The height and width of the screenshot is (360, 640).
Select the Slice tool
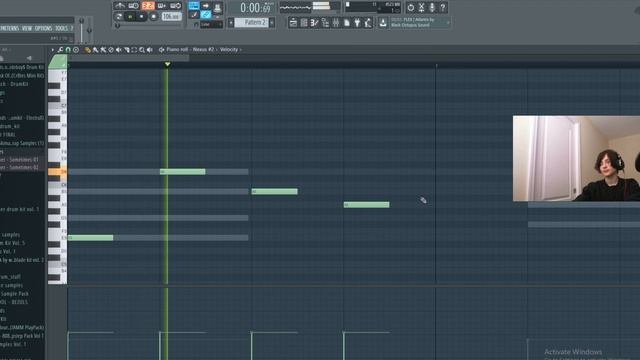127,50
